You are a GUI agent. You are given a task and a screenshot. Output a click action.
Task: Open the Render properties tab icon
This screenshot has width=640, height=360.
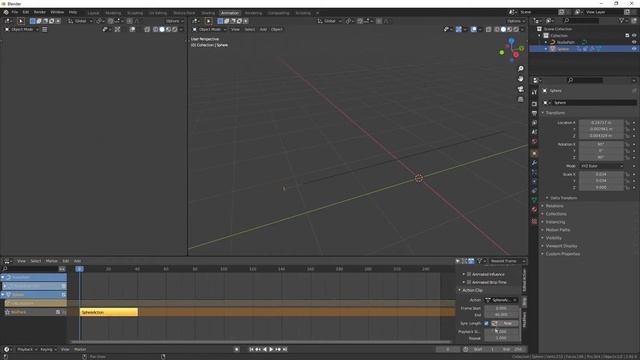[x=534, y=104]
